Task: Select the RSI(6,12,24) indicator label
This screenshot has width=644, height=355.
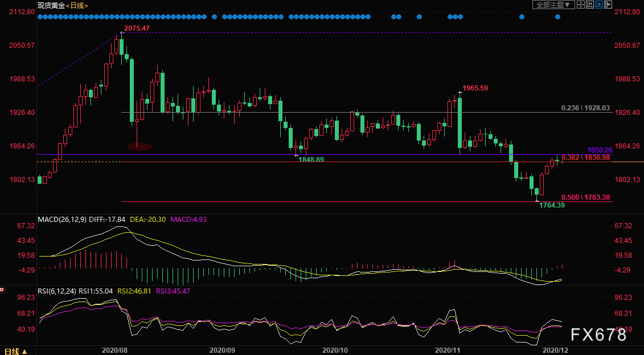Action: [x=56, y=291]
